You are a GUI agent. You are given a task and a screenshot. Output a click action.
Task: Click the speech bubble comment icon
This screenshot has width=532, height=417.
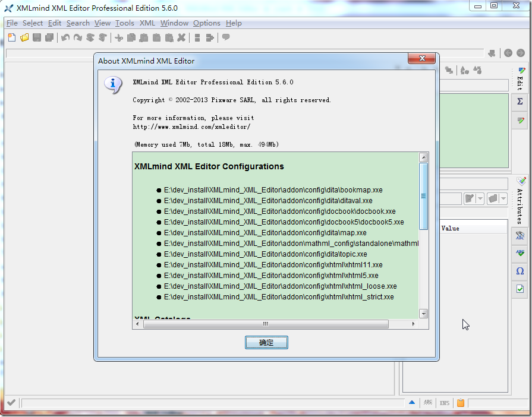pos(226,37)
